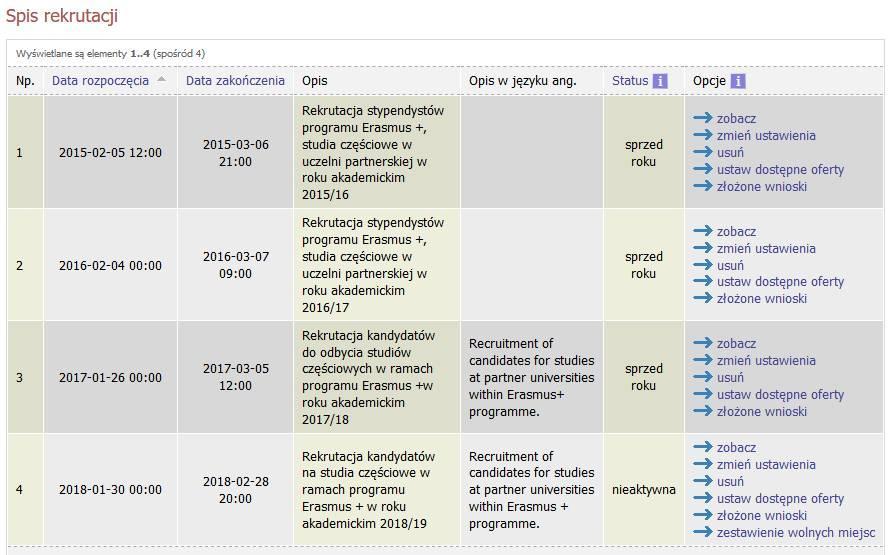Click English description in row 4
889x555 pixels.
coord(531,490)
